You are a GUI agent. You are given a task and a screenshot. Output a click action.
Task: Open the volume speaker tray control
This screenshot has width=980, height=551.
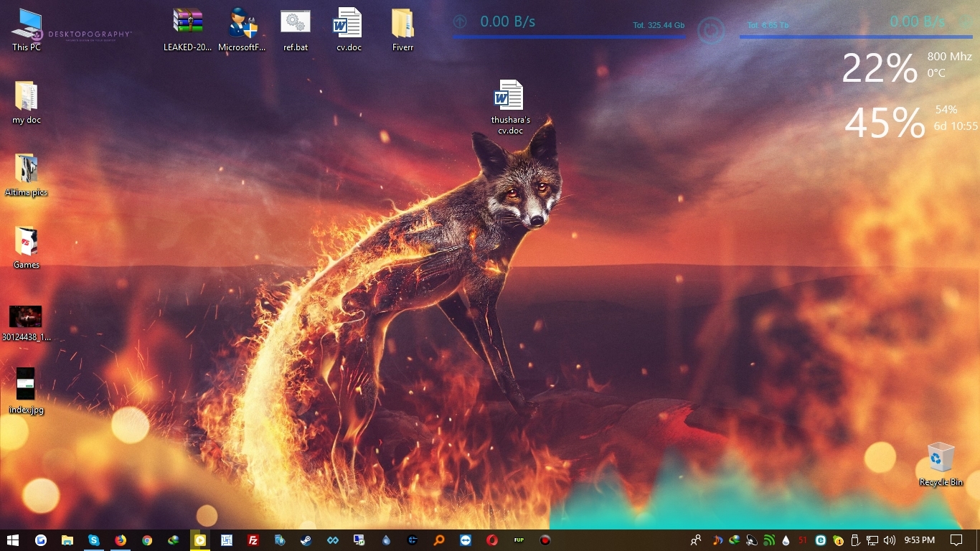coord(890,540)
